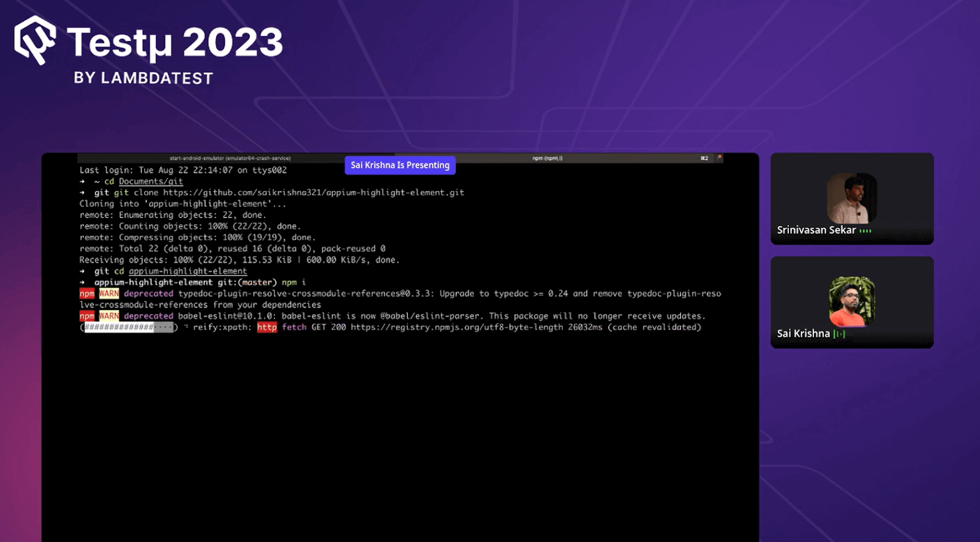This screenshot has width=980, height=542.
Task: Click the first red npm label on the typedoc warning
Action: (x=87, y=294)
